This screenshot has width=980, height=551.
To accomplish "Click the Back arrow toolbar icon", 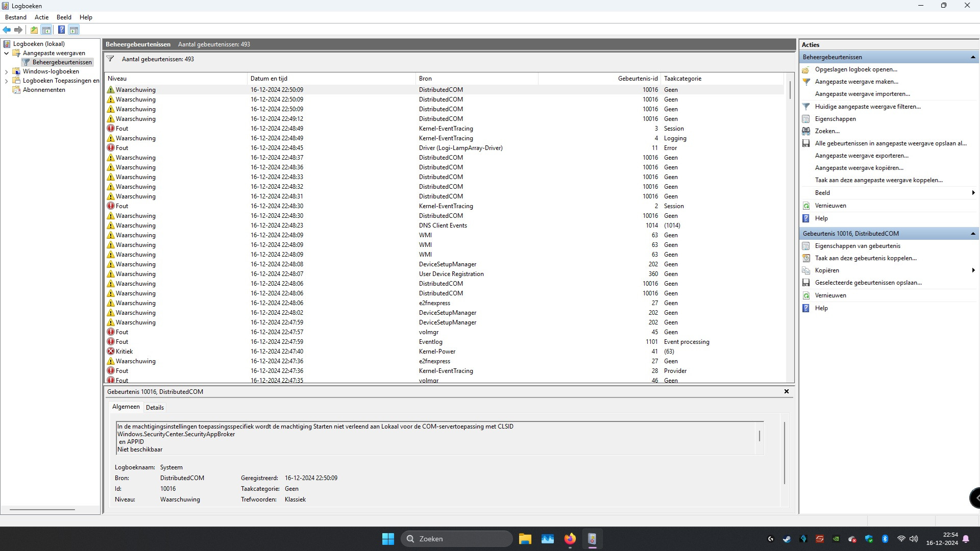I will click(7, 30).
